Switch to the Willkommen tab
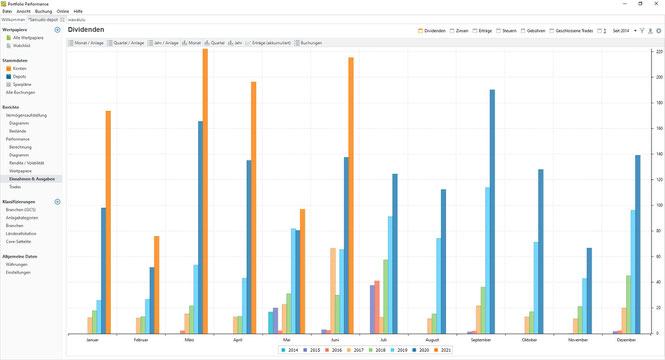 coord(13,20)
